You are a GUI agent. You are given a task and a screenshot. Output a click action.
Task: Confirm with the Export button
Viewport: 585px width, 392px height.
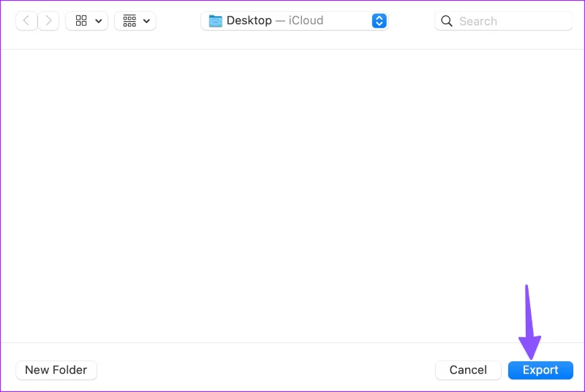click(540, 370)
